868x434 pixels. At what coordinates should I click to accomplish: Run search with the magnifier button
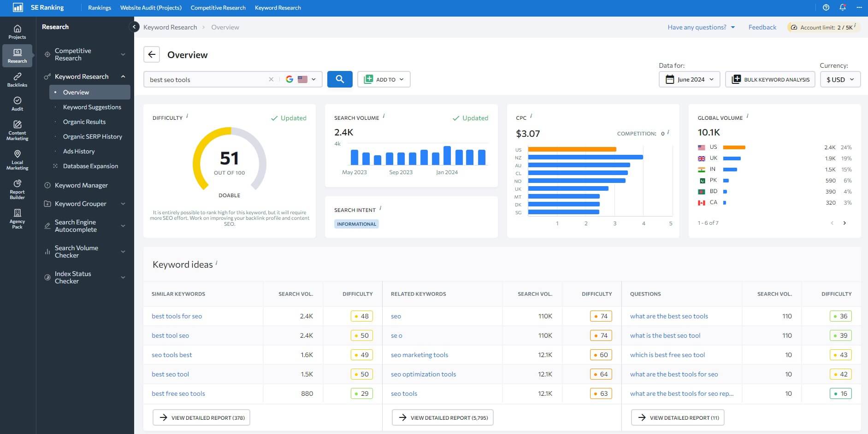click(340, 79)
